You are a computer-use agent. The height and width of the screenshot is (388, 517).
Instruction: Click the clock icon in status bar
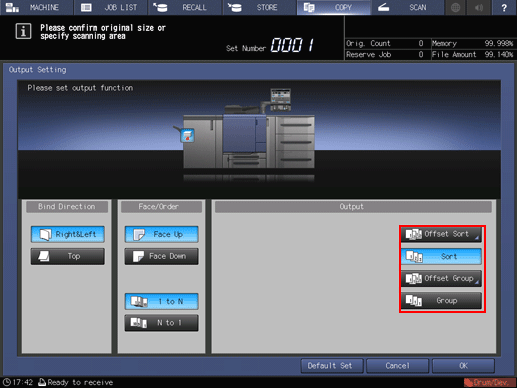point(7,382)
